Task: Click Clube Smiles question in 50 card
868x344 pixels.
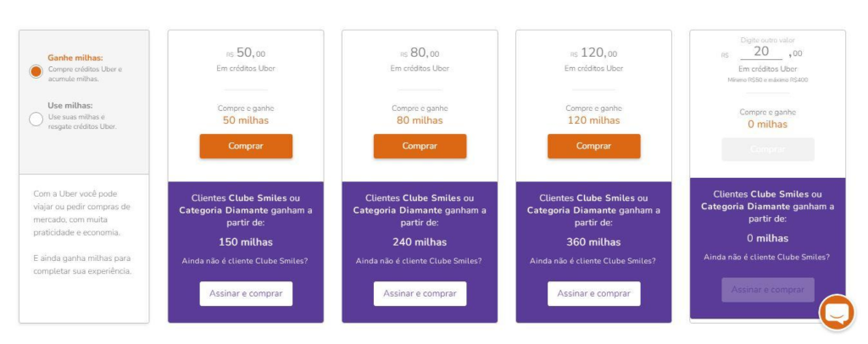Action: coord(245,261)
